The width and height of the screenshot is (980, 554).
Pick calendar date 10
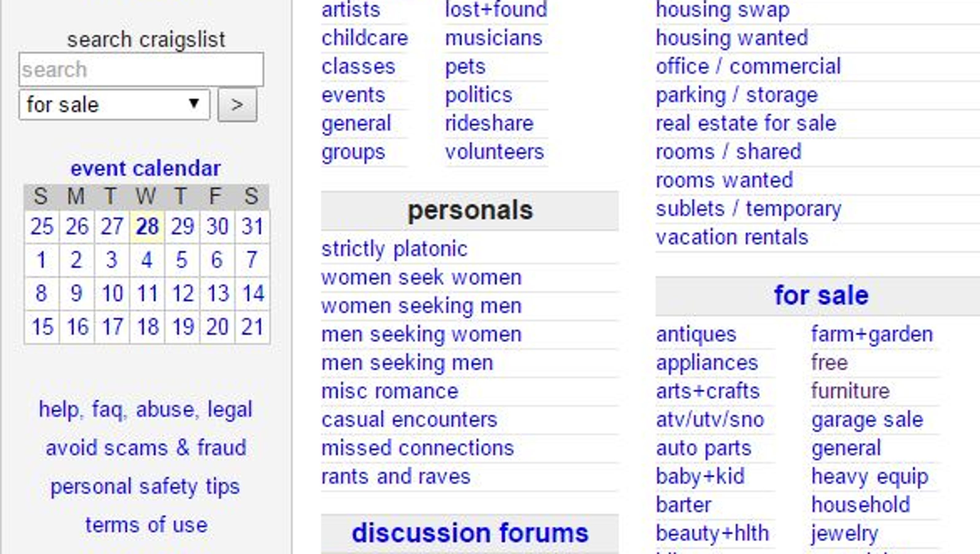point(112,294)
